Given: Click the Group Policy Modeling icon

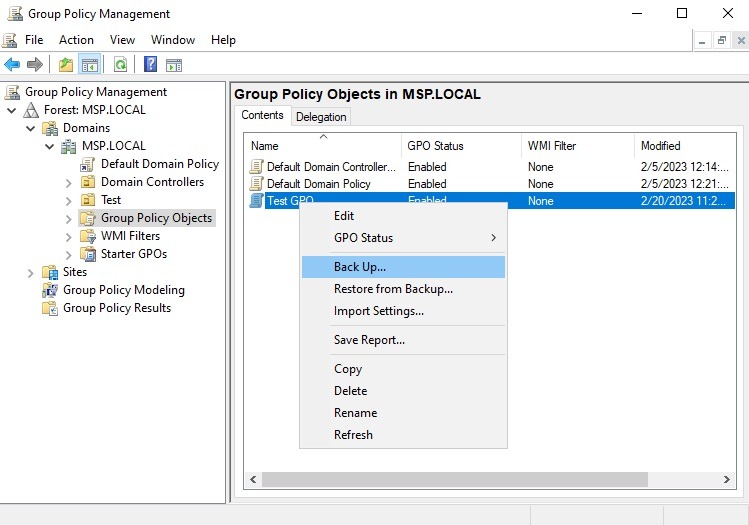Looking at the screenshot, I should point(50,290).
